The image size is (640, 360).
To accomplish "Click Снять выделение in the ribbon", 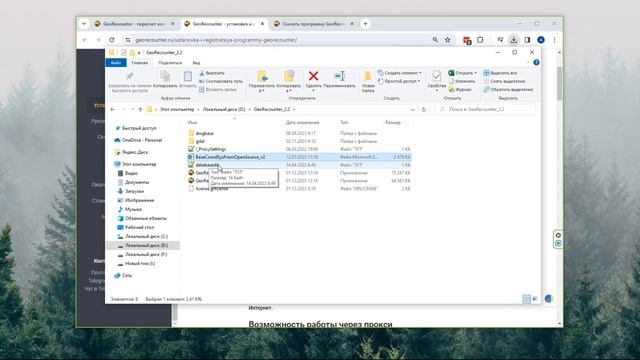I will pyautogui.click(x=504, y=81).
